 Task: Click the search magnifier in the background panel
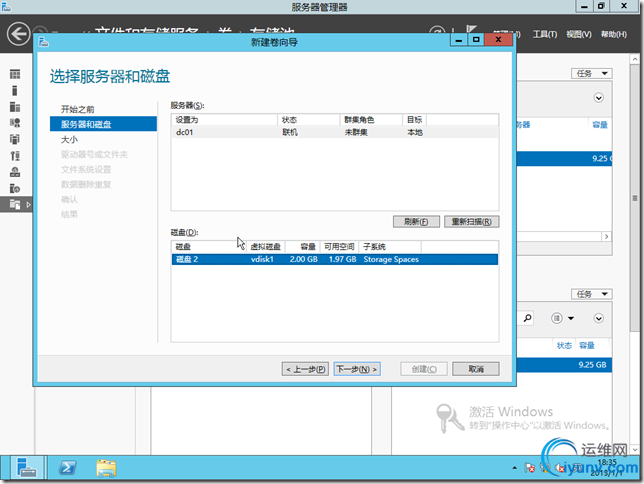[x=527, y=318]
